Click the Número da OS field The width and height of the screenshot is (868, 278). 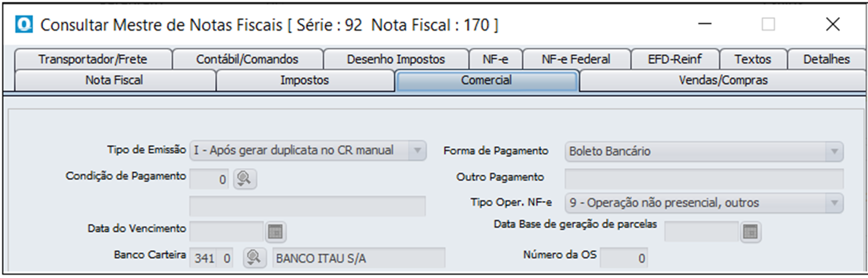623,258
